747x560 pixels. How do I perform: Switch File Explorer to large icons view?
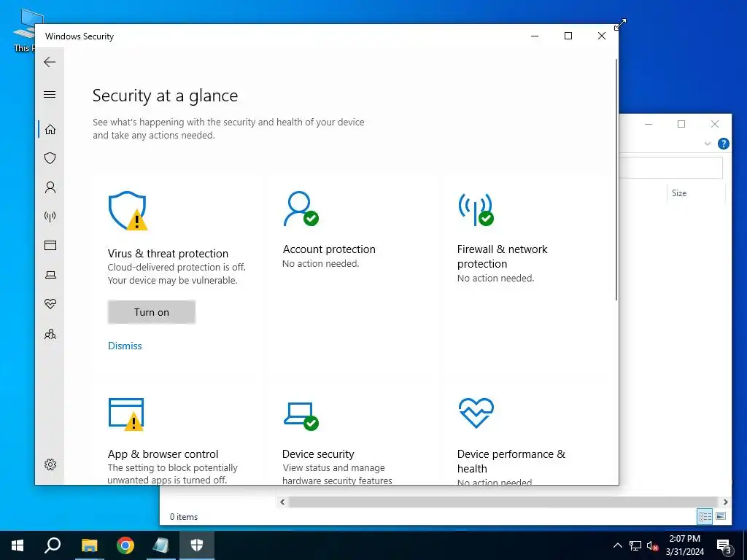721,516
